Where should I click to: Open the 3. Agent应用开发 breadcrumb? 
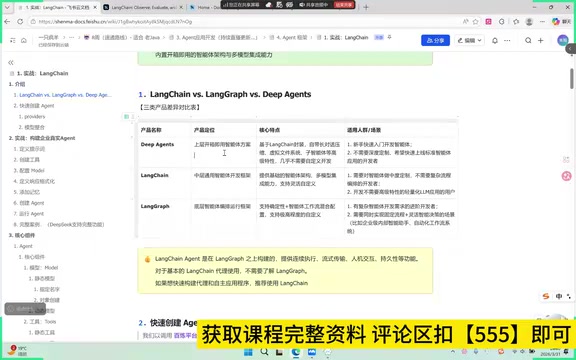[213, 37]
